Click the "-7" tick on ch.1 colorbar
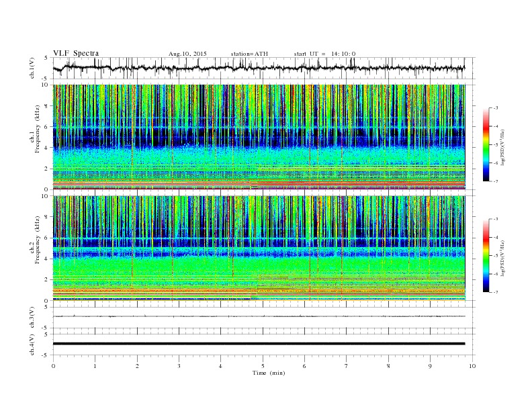Viewport: 532px width, 411px height. 496,181
